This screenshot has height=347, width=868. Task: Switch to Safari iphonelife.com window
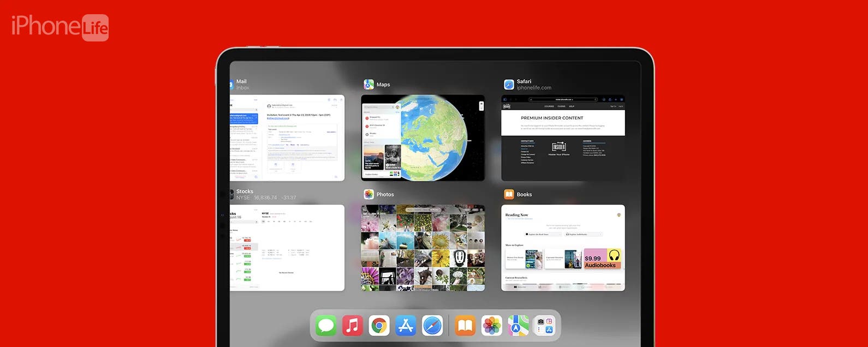tap(563, 138)
